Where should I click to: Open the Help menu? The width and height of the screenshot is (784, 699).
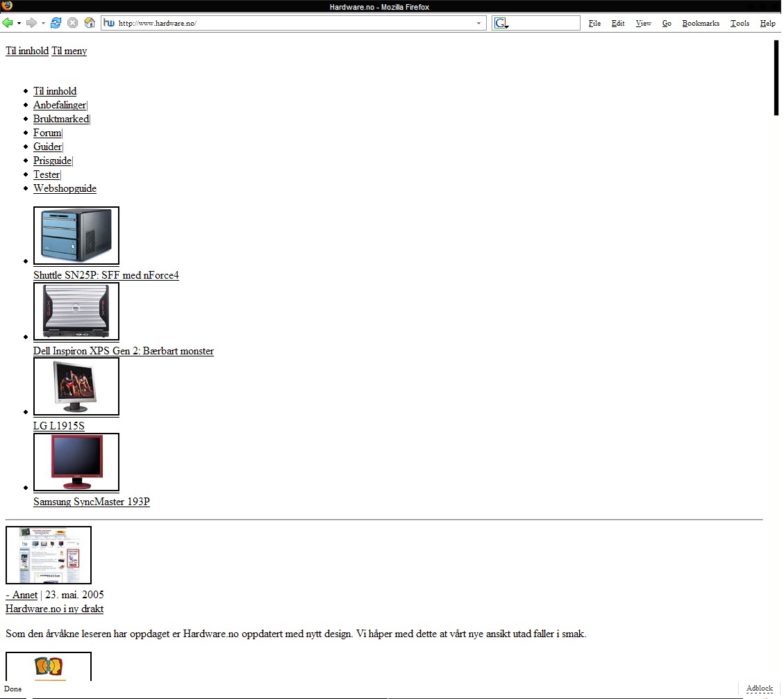coord(767,23)
